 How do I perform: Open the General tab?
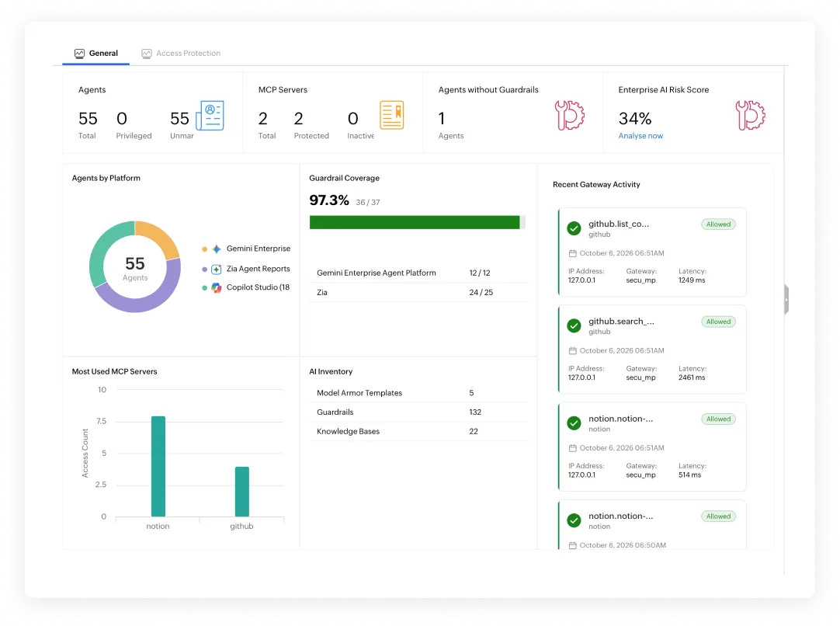[96, 53]
